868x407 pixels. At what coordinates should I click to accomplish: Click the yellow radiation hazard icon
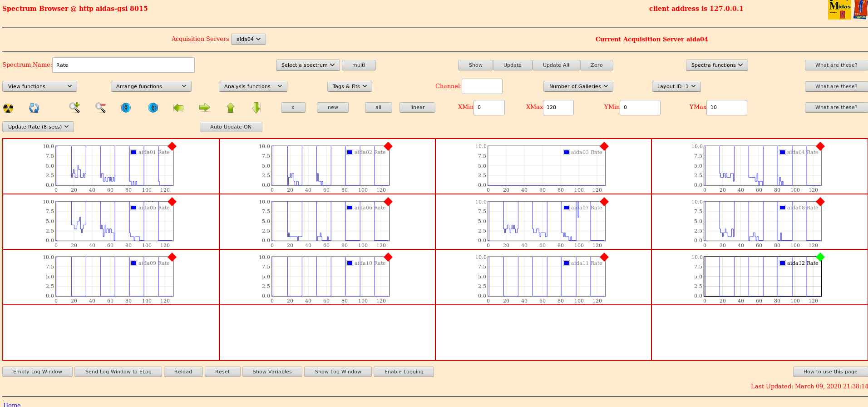coord(8,108)
